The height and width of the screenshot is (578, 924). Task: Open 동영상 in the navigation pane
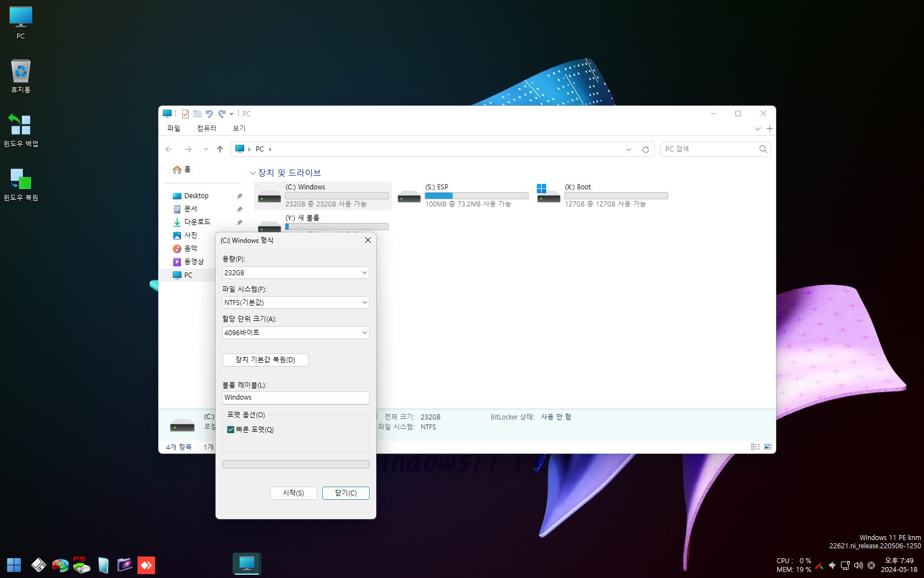click(x=189, y=262)
